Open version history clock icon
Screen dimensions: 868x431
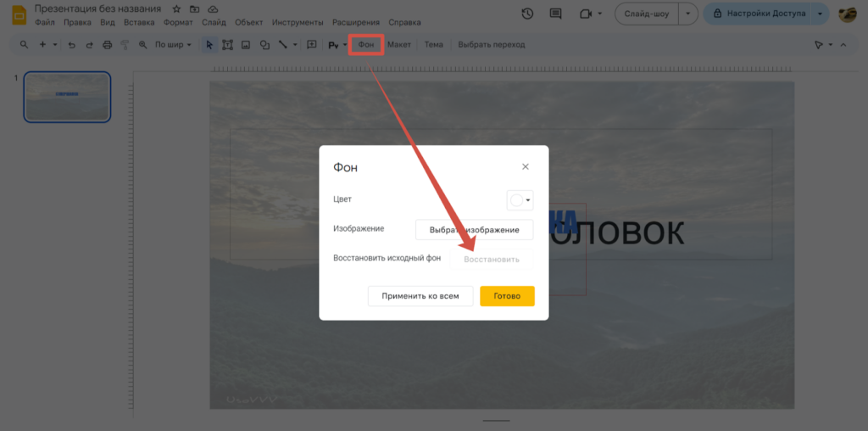pos(527,14)
